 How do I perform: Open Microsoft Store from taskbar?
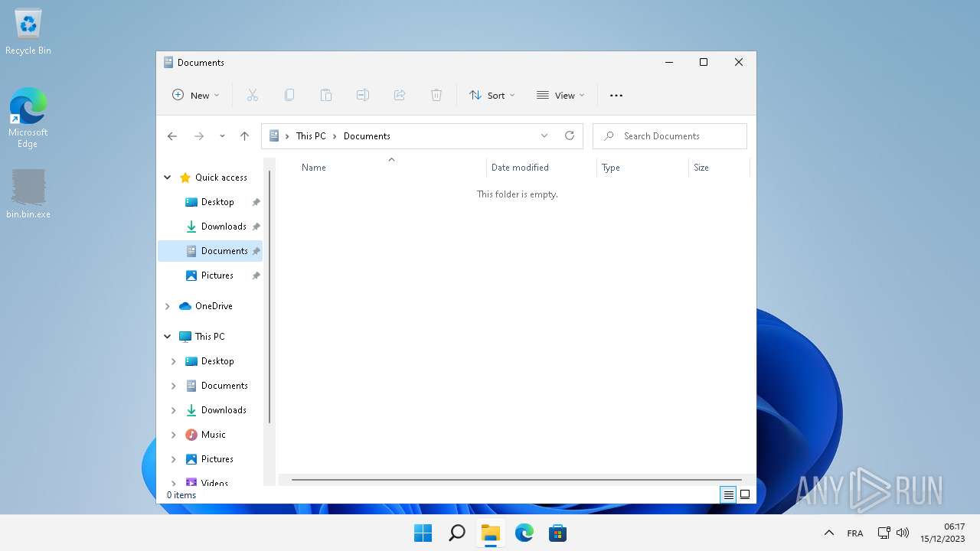point(557,533)
